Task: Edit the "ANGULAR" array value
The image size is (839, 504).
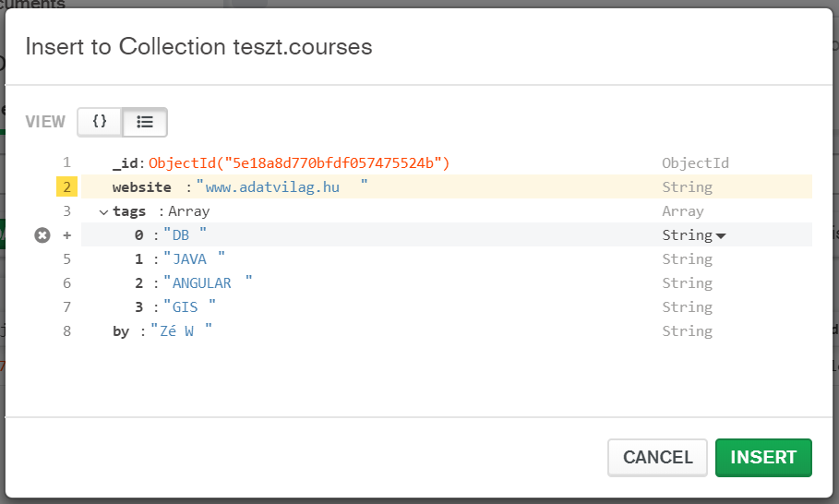Action: [x=204, y=283]
